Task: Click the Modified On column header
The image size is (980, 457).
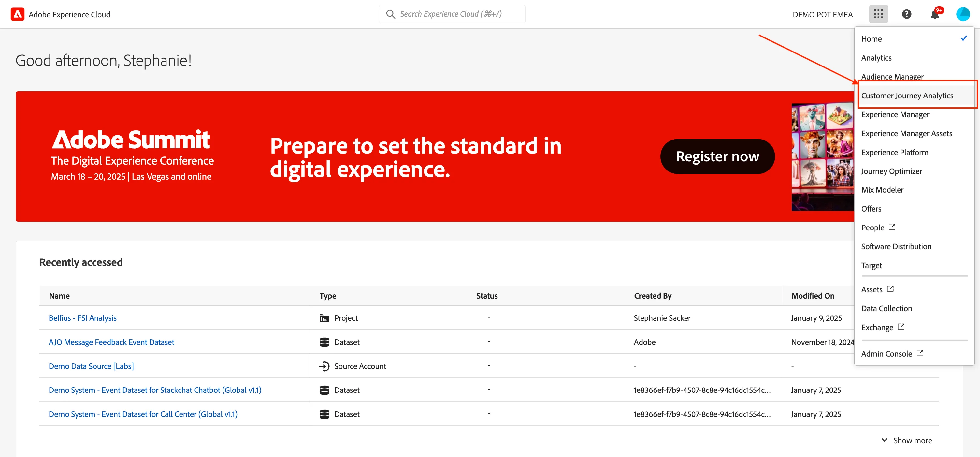Action: pyautogui.click(x=813, y=296)
